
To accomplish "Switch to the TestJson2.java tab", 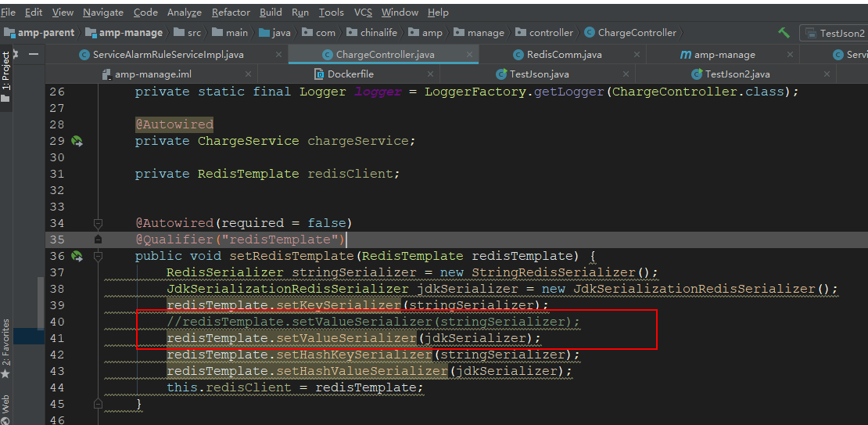I will tap(730, 74).
